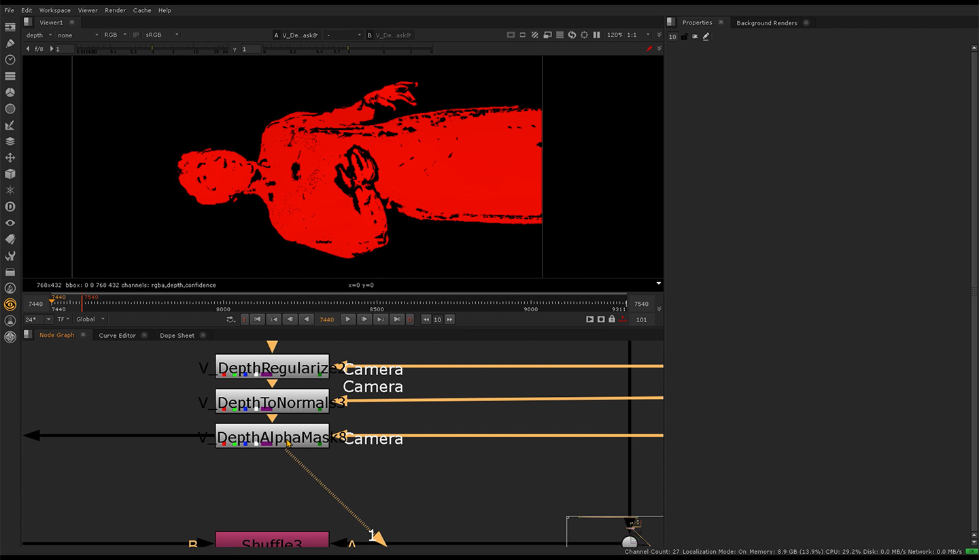Open the 3D nodes cube icon

[x=10, y=174]
